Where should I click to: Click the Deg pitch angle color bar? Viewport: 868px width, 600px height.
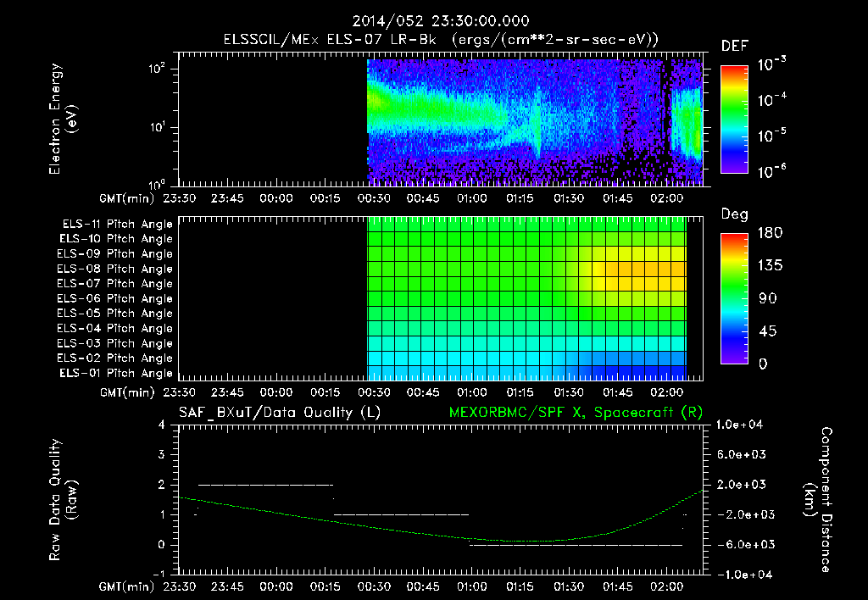click(x=734, y=298)
